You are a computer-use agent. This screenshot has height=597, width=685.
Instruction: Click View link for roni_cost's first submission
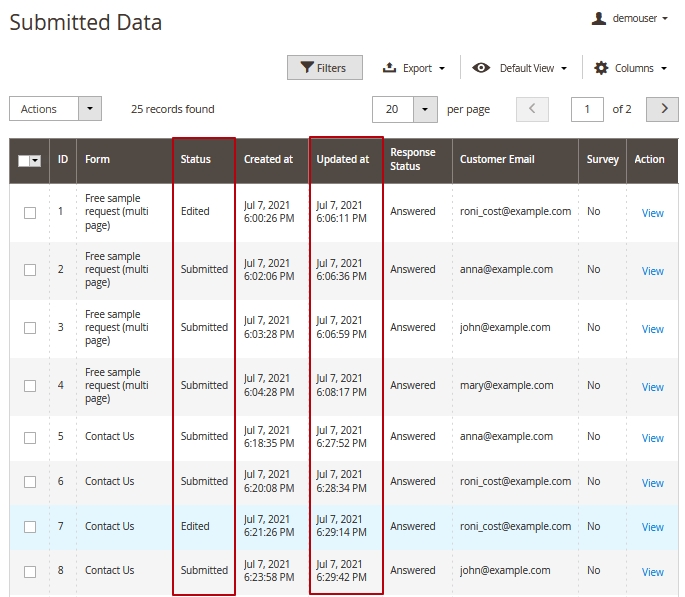point(652,213)
